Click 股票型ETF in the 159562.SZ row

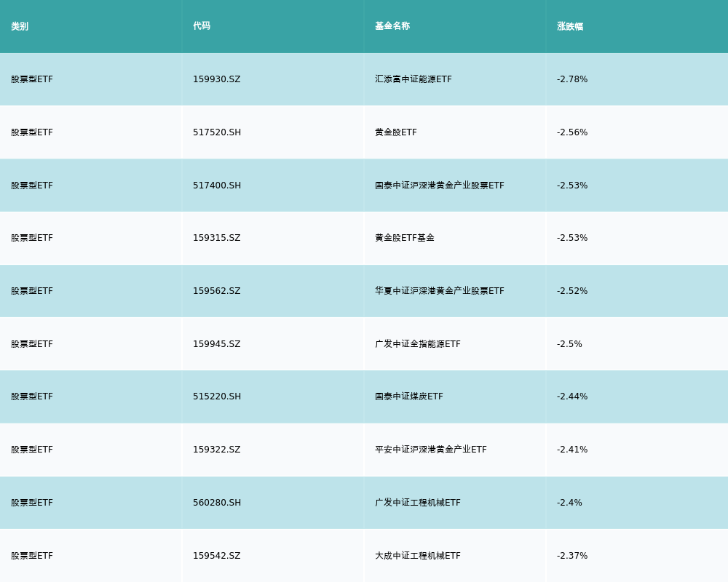pos(32,291)
